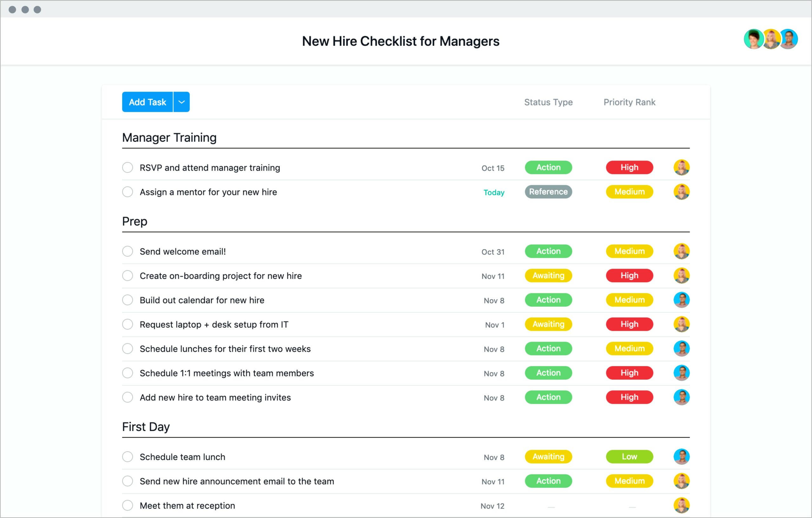Toggle the checkbox for 'RSVP and attend manager training'
The height and width of the screenshot is (518, 812).
[128, 167]
